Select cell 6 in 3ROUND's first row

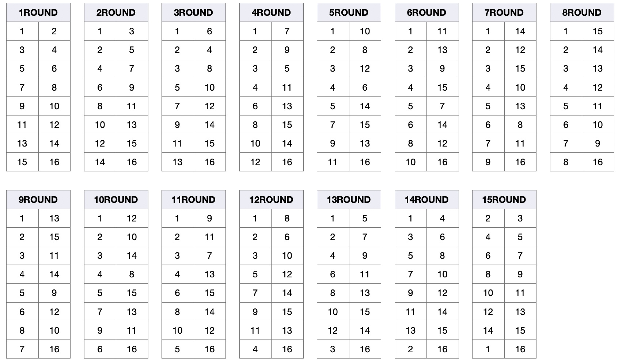tap(210, 31)
